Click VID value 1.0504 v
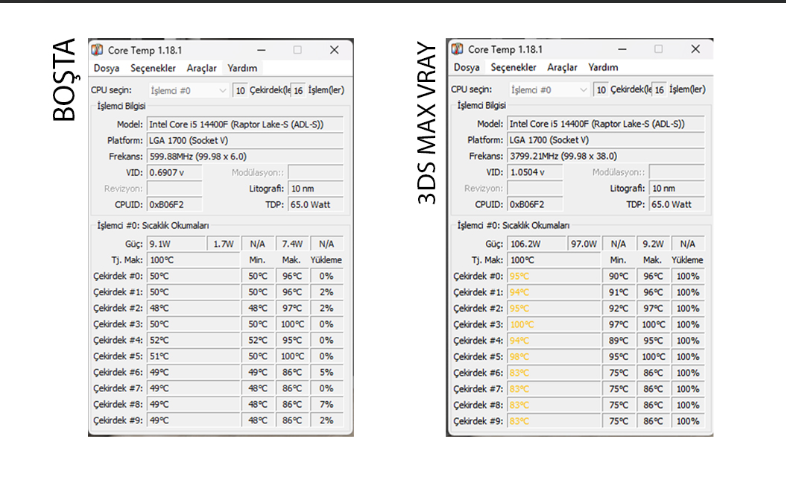786x482 pixels. tap(535, 172)
